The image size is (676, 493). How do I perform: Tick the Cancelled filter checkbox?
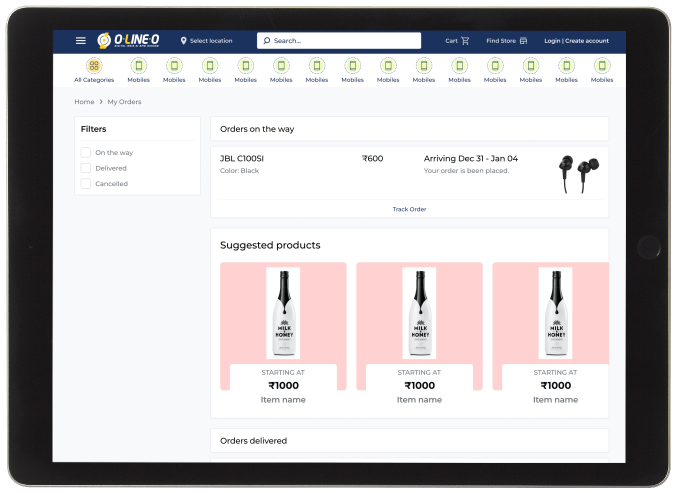coord(86,184)
